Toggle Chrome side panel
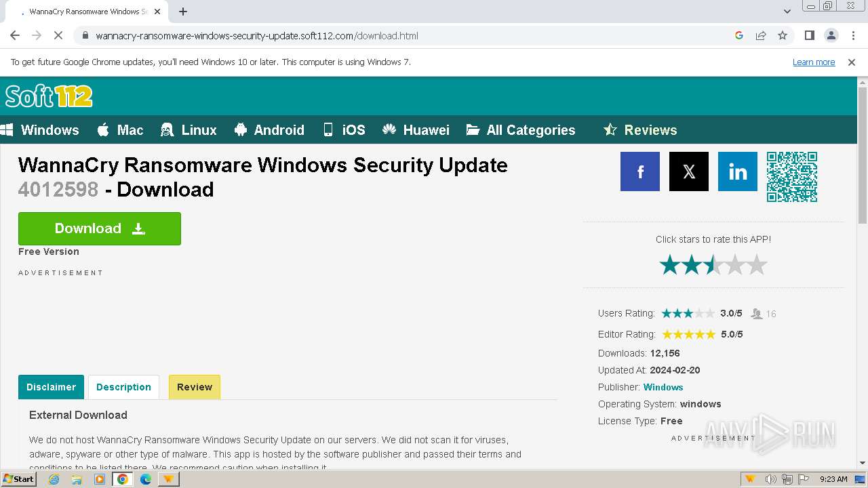The width and height of the screenshot is (868, 488). 810,35
